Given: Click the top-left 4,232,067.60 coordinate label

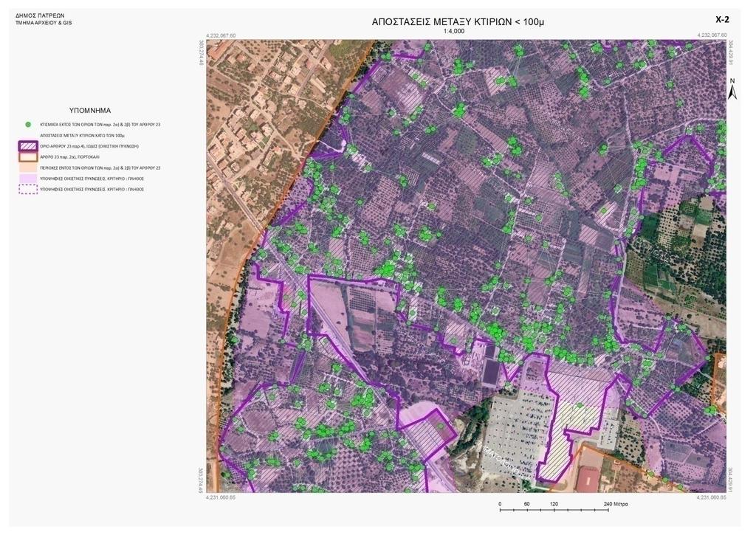Looking at the screenshot, I should tap(221, 35).
